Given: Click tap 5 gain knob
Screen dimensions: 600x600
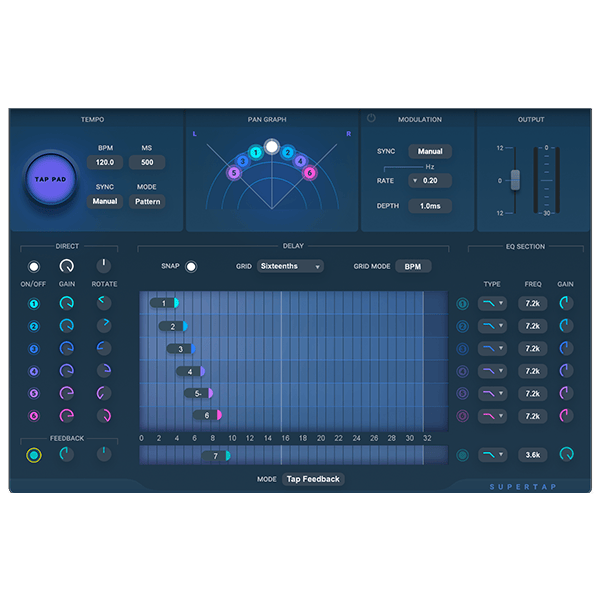Looking at the screenshot, I should [67, 393].
